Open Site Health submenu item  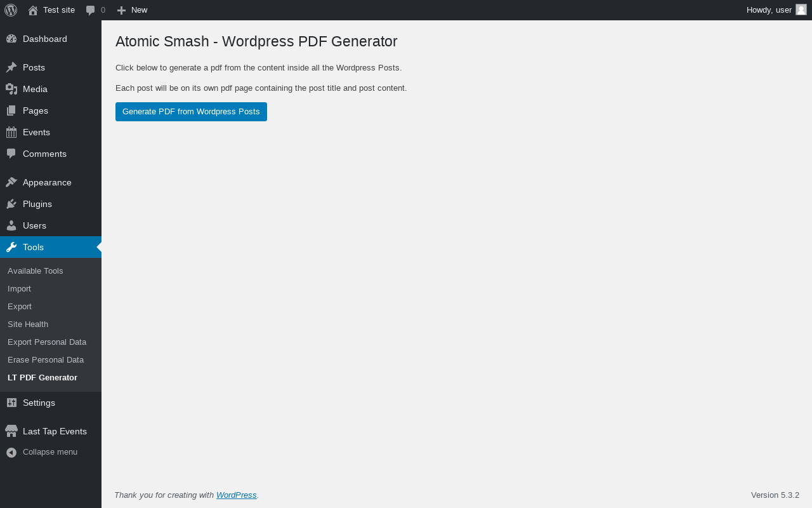(28, 324)
